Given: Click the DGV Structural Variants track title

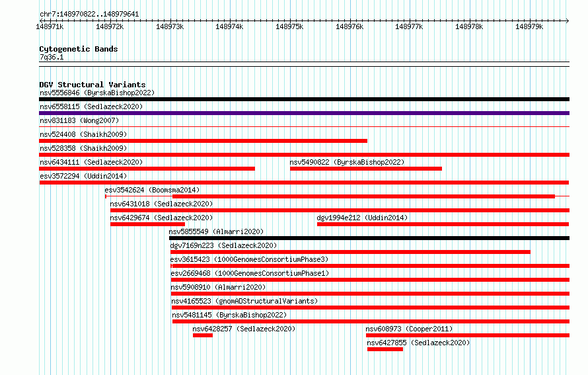Looking at the screenshot, I should point(92,85).
